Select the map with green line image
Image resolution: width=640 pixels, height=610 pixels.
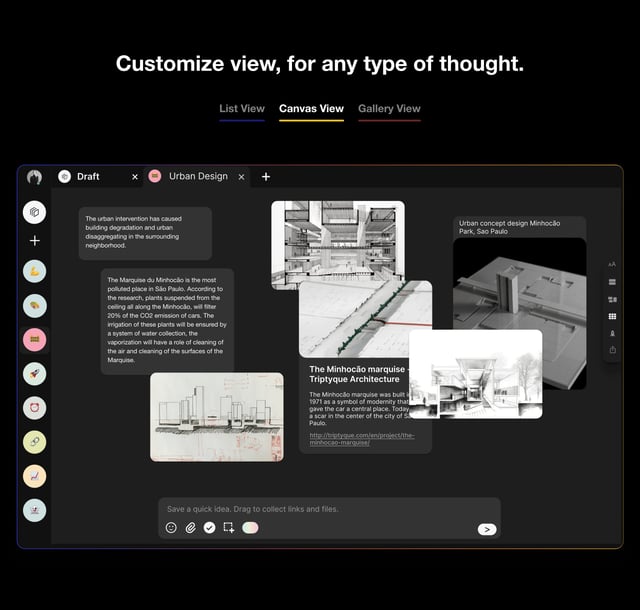(x=365, y=319)
